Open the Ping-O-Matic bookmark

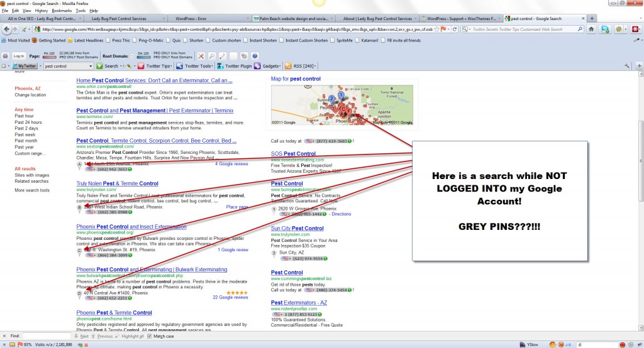(148, 40)
